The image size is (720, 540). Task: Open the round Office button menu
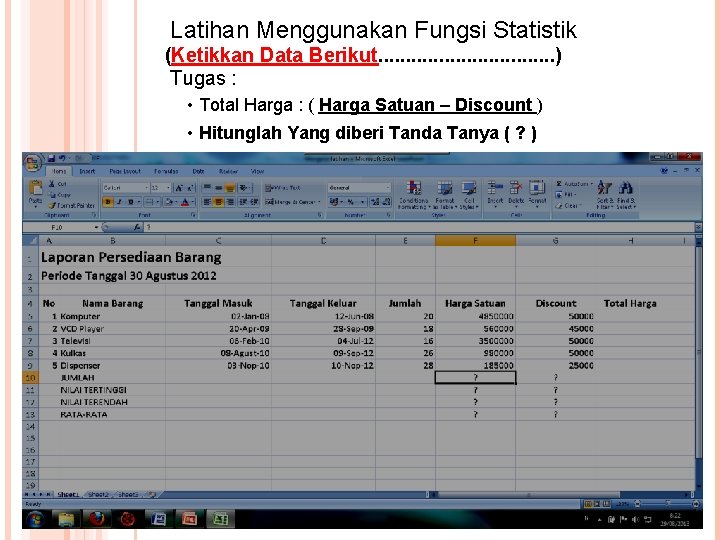[32, 163]
